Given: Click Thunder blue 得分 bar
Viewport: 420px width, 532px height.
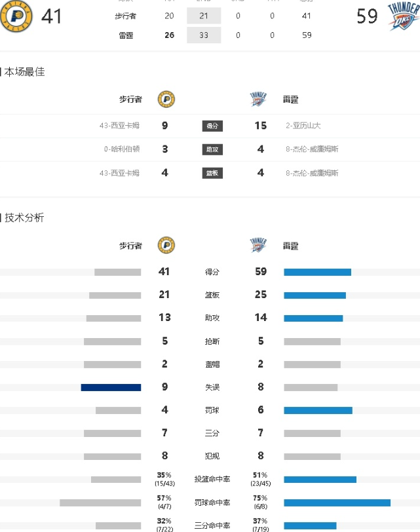Looking at the screenshot, I should point(318,272).
